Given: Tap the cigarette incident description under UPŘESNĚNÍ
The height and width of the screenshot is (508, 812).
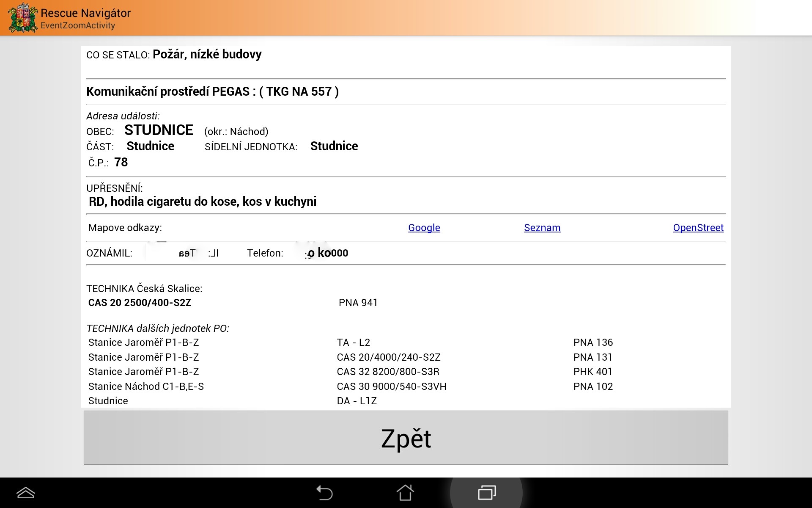Looking at the screenshot, I should point(202,202).
